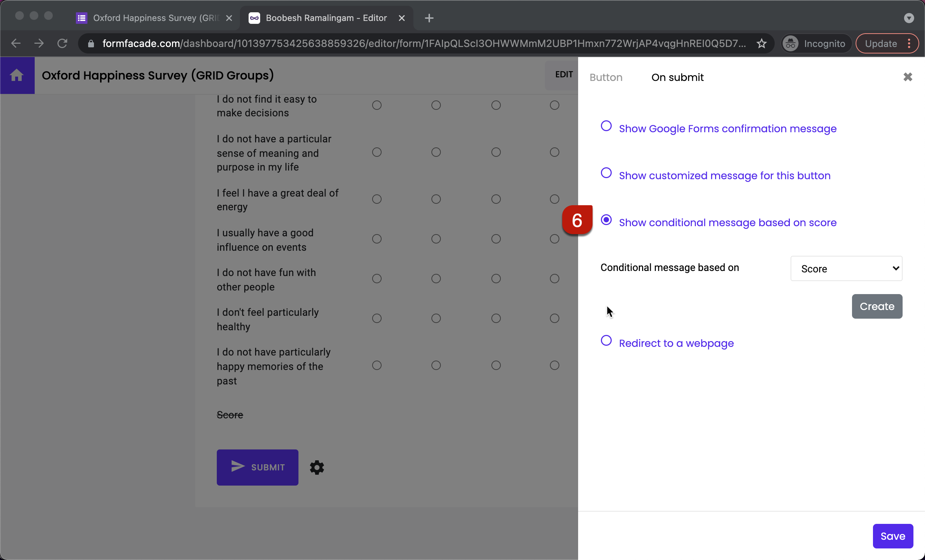Click the home icon in top-left corner
Screen dimensions: 925x560
17,75
